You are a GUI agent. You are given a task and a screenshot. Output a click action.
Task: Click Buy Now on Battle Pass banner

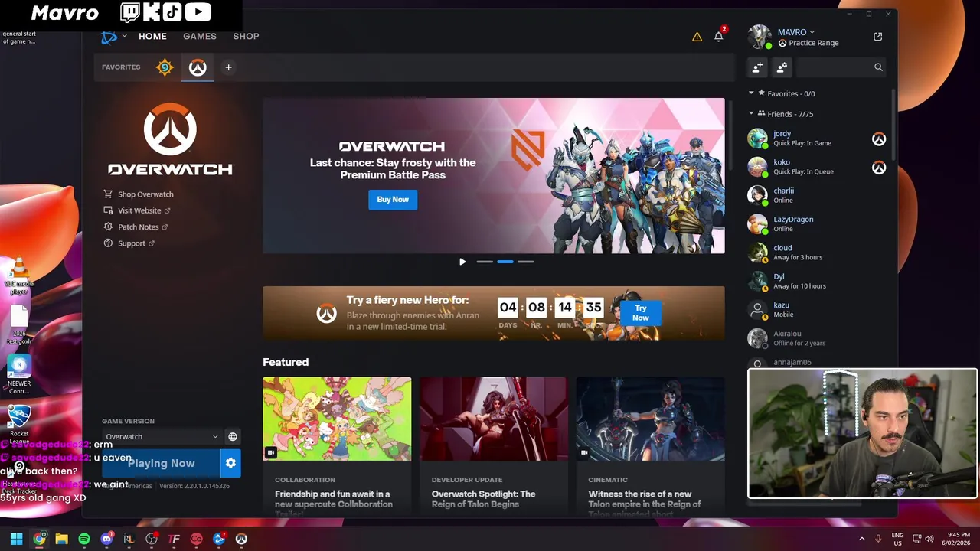click(x=393, y=200)
